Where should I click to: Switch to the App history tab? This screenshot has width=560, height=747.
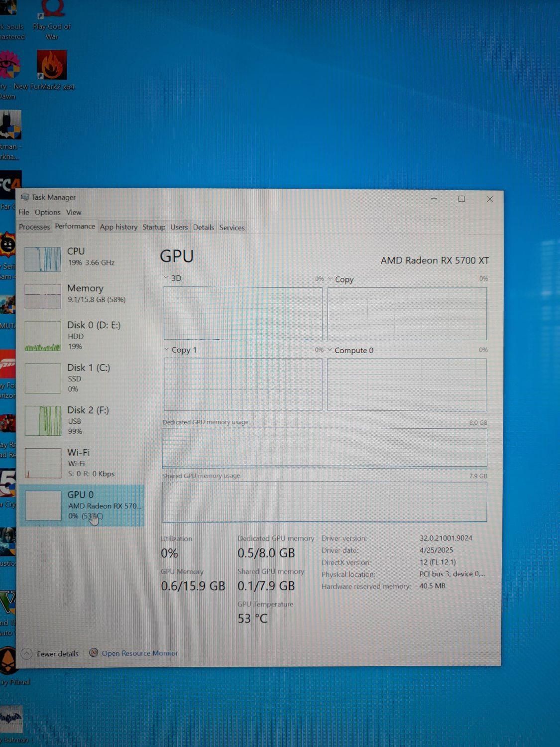(x=118, y=227)
